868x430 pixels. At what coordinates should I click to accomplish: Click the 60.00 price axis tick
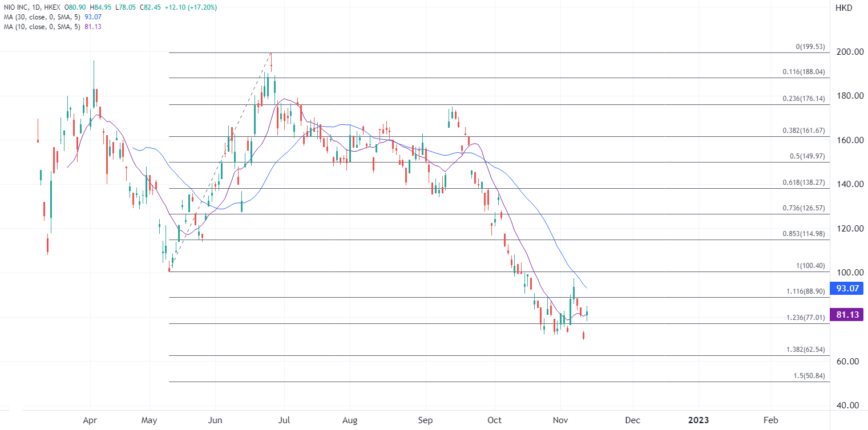pyautogui.click(x=848, y=361)
